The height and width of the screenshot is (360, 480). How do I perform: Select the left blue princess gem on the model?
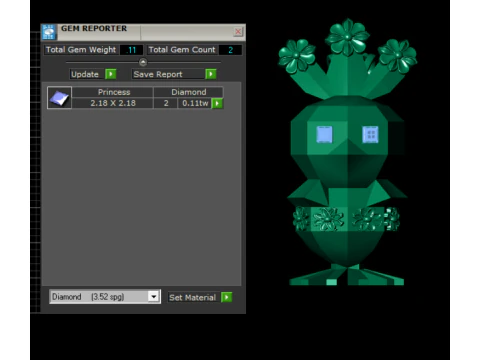click(324, 134)
